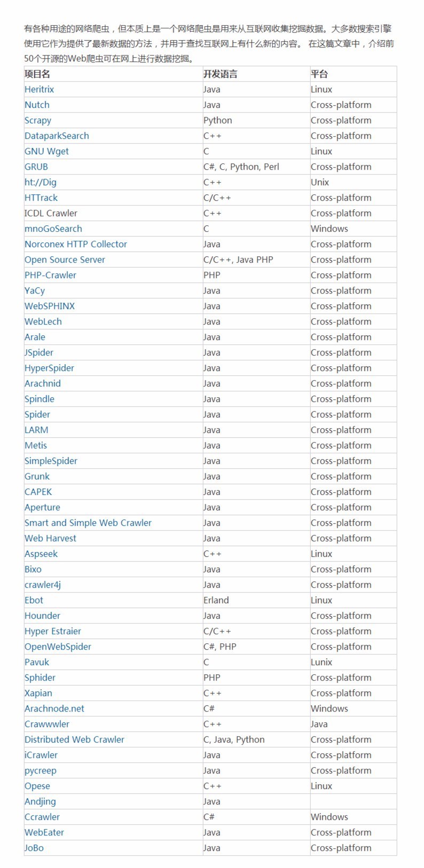Click the Nutch crawler link
Image resolution: width=424 pixels, height=868 pixels.
click(37, 105)
